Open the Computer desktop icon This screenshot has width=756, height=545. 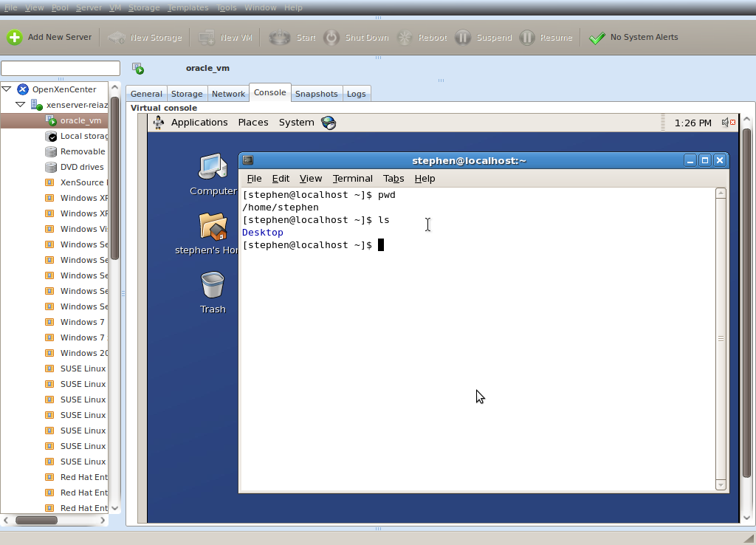tap(213, 168)
